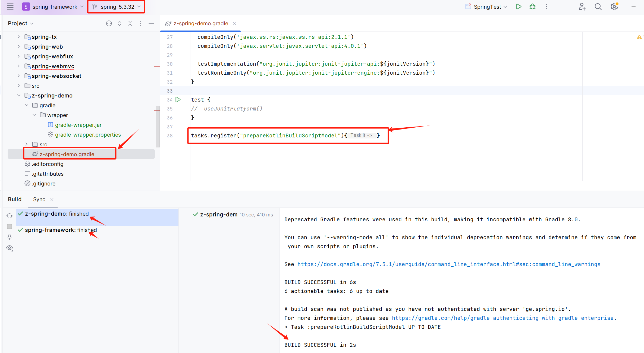644x353 pixels.
Task: Select .editorconfig file
Action: tap(48, 164)
